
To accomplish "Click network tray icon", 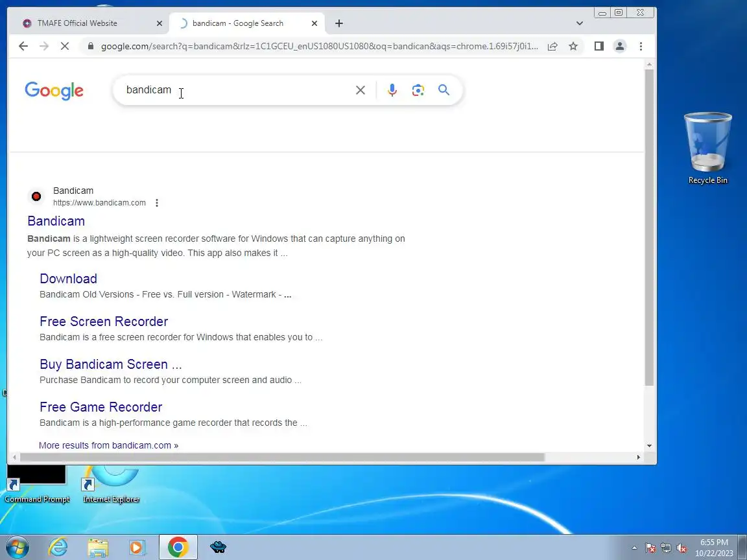I will tap(666, 548).
